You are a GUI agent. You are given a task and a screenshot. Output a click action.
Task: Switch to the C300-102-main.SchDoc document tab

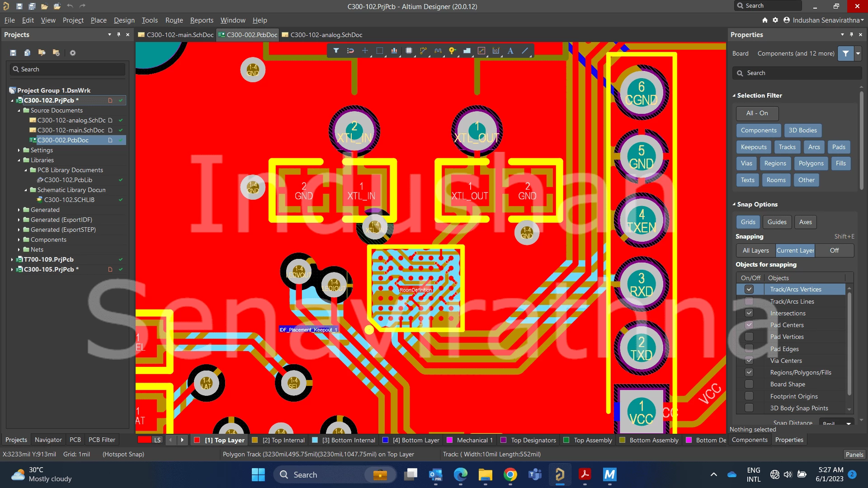tap(176, 35)
